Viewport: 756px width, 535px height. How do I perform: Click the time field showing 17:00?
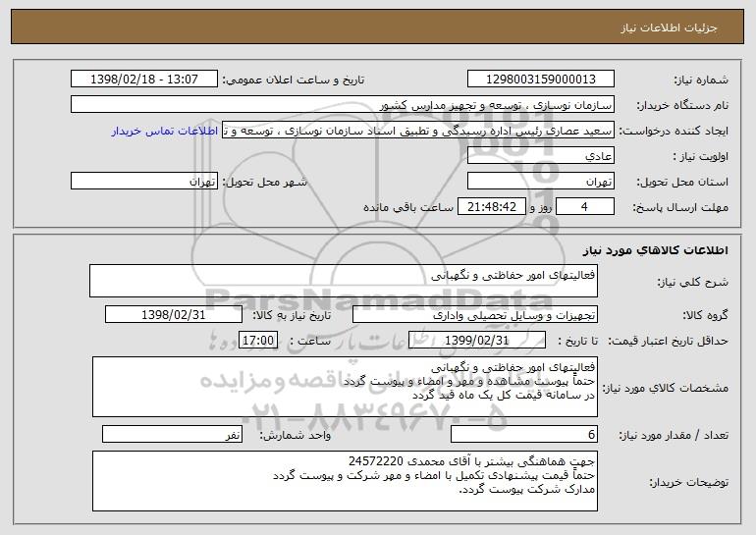[x=258, y=341]
